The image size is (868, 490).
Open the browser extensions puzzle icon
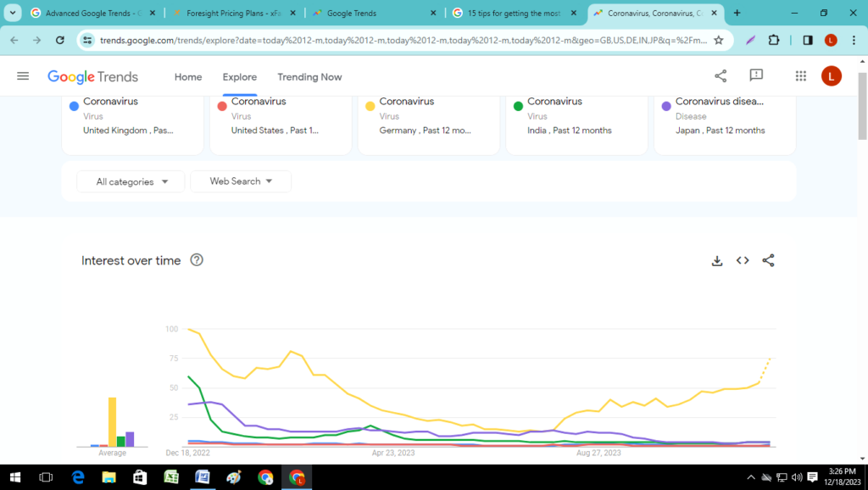(x=774, y=40)
